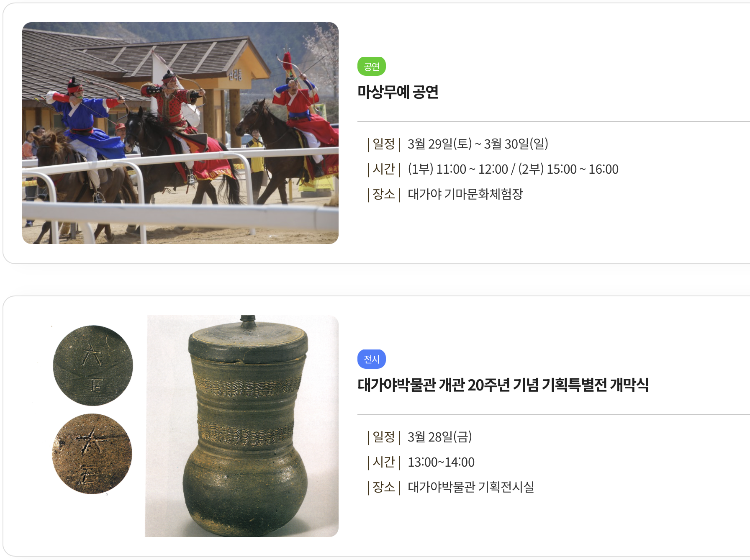Image resolution: width=750 pixels, height=560 pixels.
Task: Click the 일정 label in the exhibition card
Action: (x=384, y=437)
